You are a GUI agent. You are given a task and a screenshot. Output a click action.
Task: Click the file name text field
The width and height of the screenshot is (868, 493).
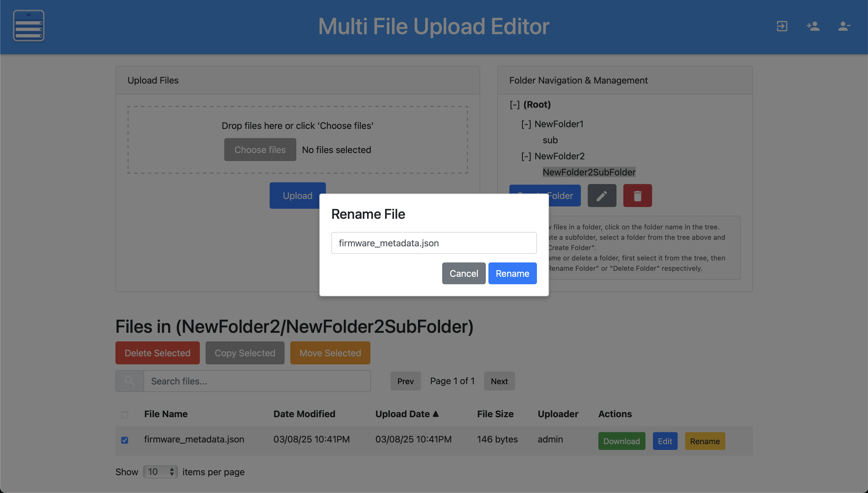tap(434, 243)
